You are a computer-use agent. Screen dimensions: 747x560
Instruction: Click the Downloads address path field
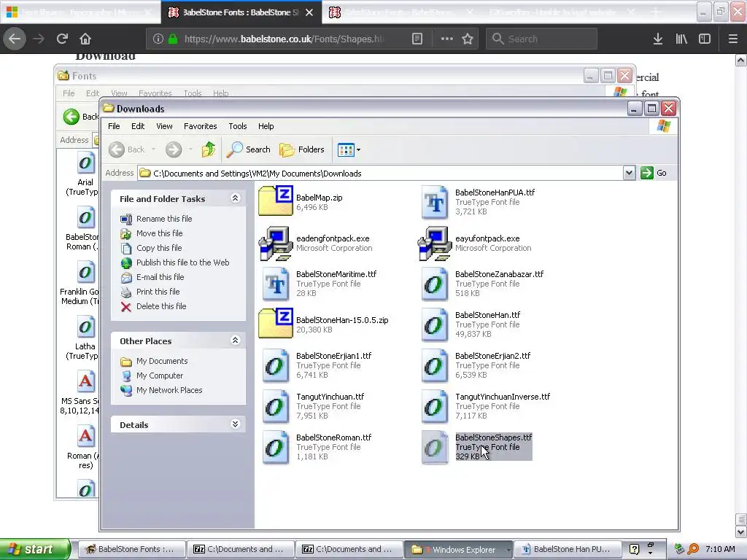point(380,174)
